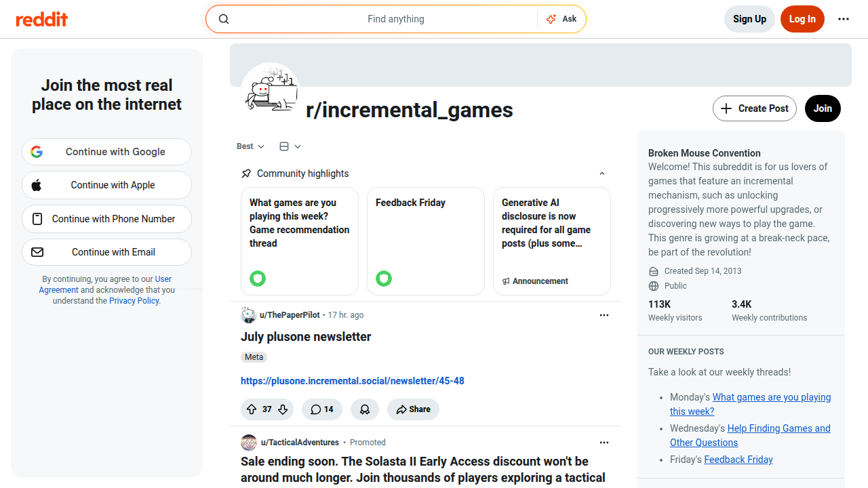
Task: Open u/ThePaperPilot's profile link
Action: click(290, 315)
